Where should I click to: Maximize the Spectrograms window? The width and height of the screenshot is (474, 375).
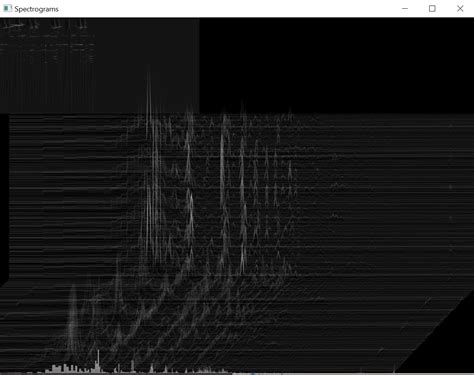click(432, 9)
